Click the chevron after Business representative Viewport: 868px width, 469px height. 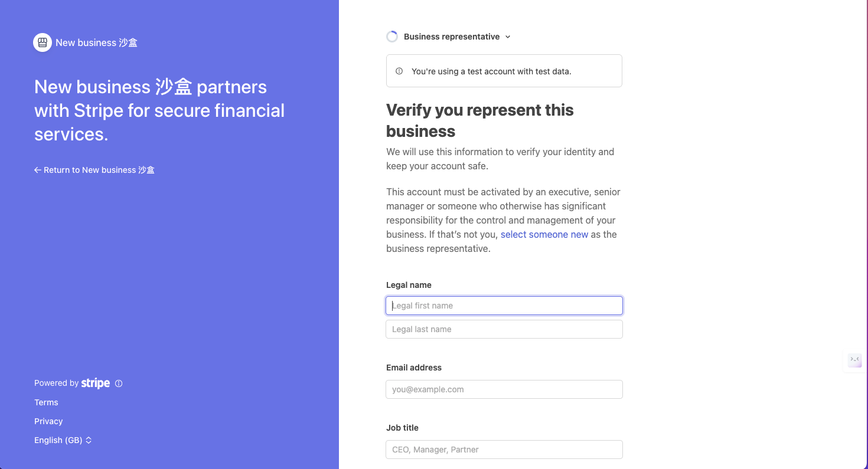(x=508, y=37)
